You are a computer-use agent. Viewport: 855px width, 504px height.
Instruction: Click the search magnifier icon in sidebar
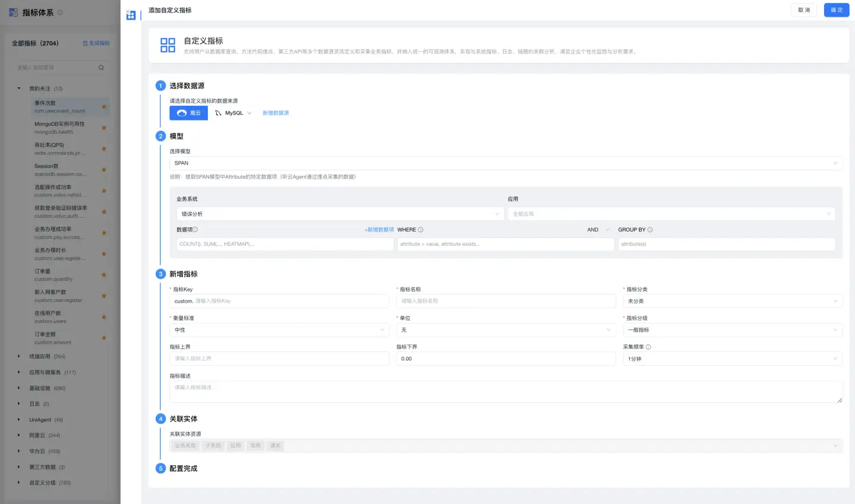[101, 68]
